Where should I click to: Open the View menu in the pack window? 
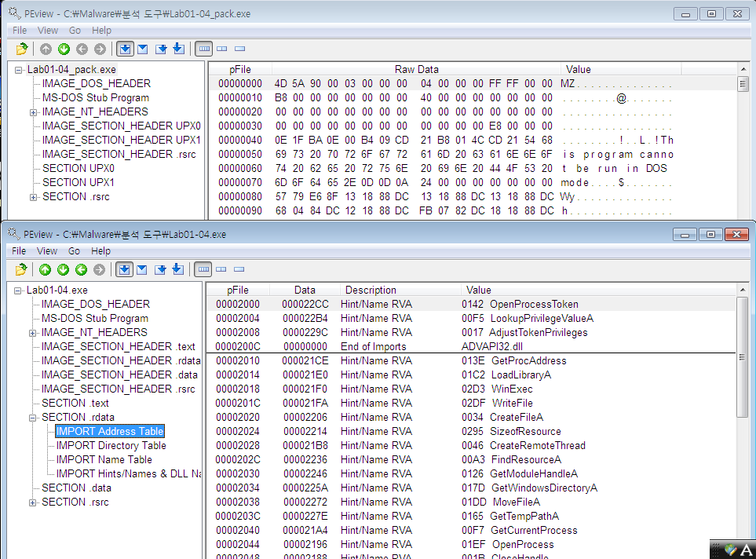pyautogui.click(x=48, y=31)
